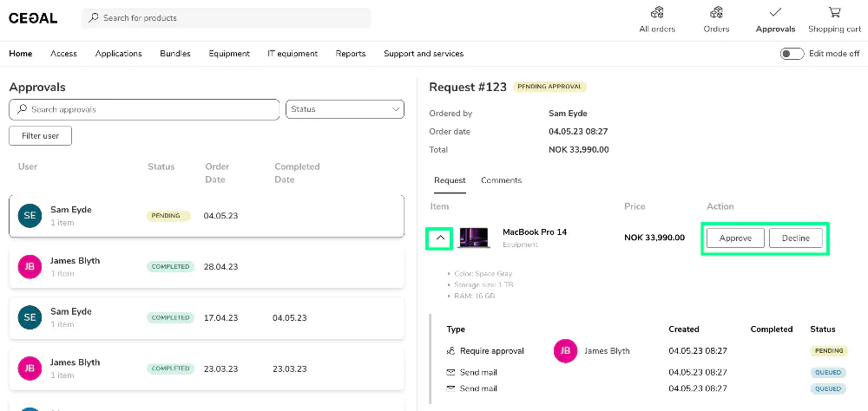
Task: Click the Filter user button
Action: point(40,136)
